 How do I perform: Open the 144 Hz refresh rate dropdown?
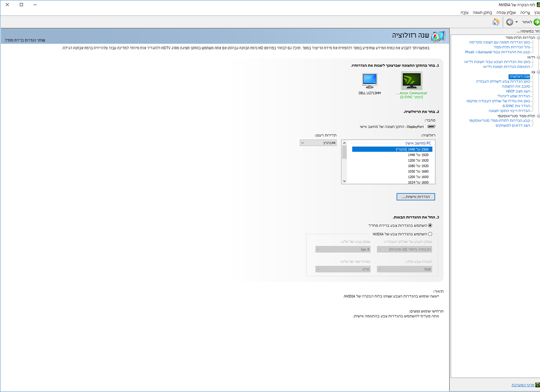click(318, 143)
